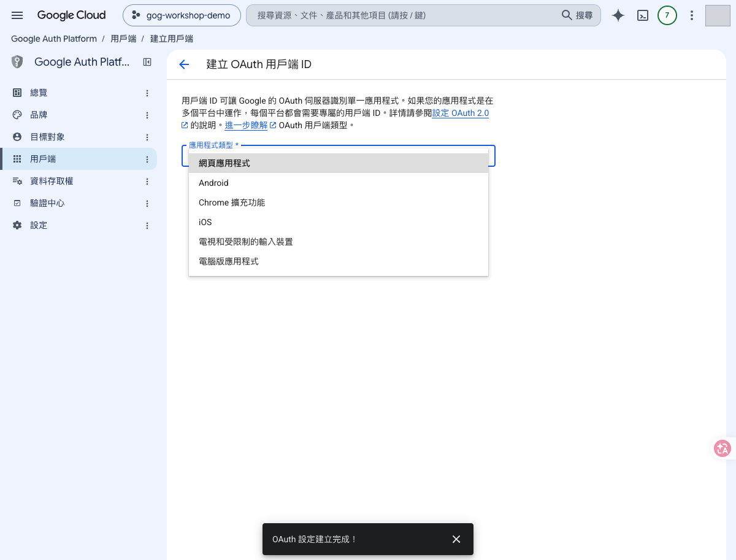Open 用戶端 in the sidebar
The height and width of the screenshot is (560, 736).
click(x=79, y=159)
